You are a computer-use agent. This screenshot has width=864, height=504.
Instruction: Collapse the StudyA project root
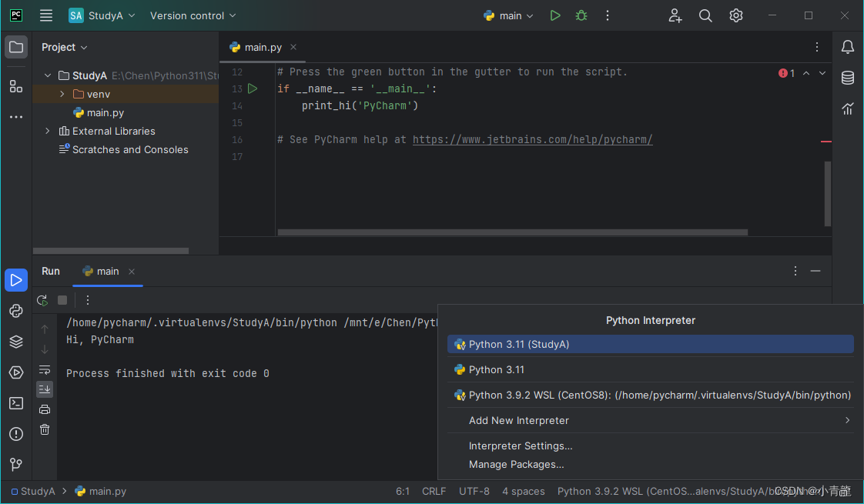(48, 75)
